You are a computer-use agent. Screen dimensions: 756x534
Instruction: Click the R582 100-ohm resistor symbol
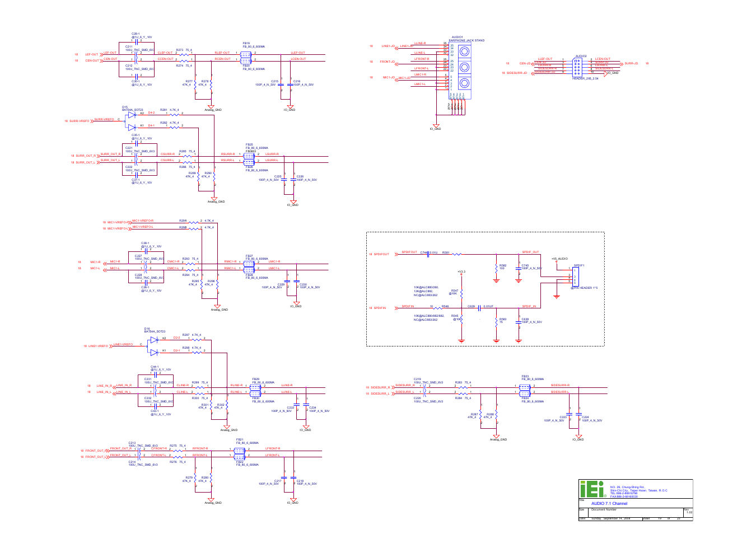(x=496, y=269)
